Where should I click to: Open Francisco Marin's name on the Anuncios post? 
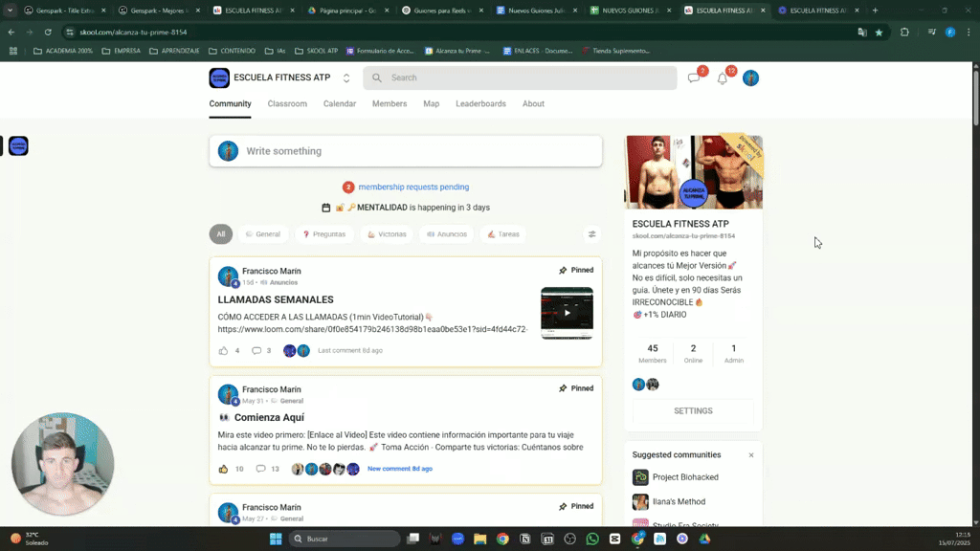click(x=272, y=271)
